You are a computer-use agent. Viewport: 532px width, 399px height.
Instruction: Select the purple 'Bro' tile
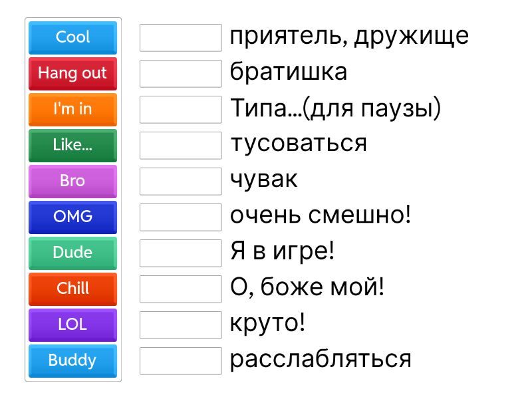[x=72, y=181]
